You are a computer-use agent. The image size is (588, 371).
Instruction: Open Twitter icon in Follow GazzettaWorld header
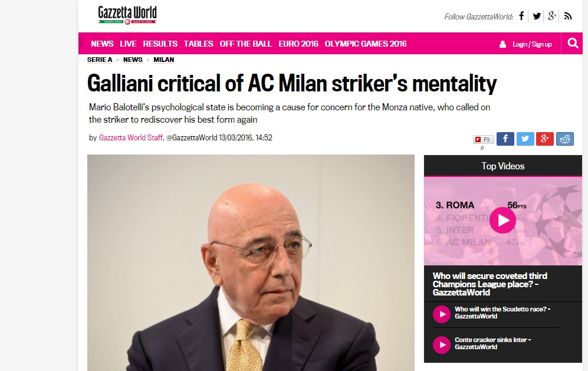tap(537, 16)
